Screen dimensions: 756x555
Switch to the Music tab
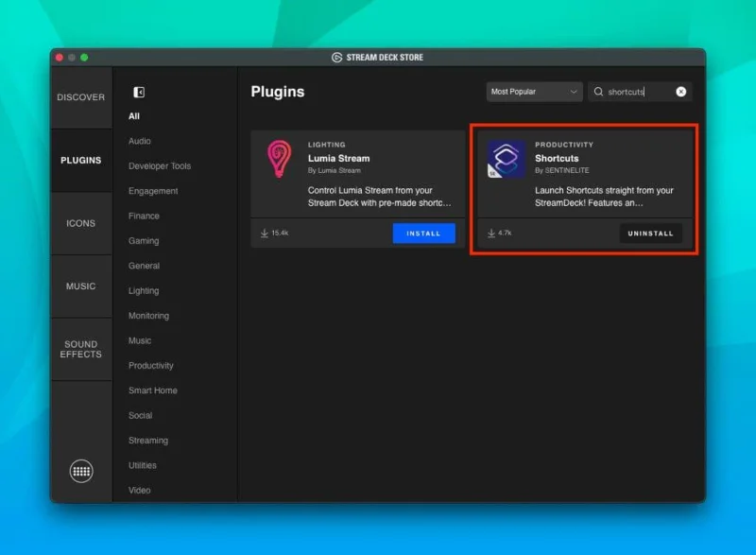[81, 286]
